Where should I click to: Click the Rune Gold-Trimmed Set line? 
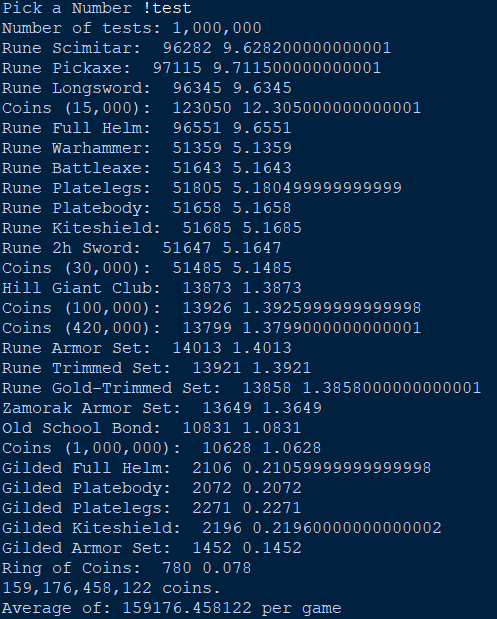click(x=242, y=388)
